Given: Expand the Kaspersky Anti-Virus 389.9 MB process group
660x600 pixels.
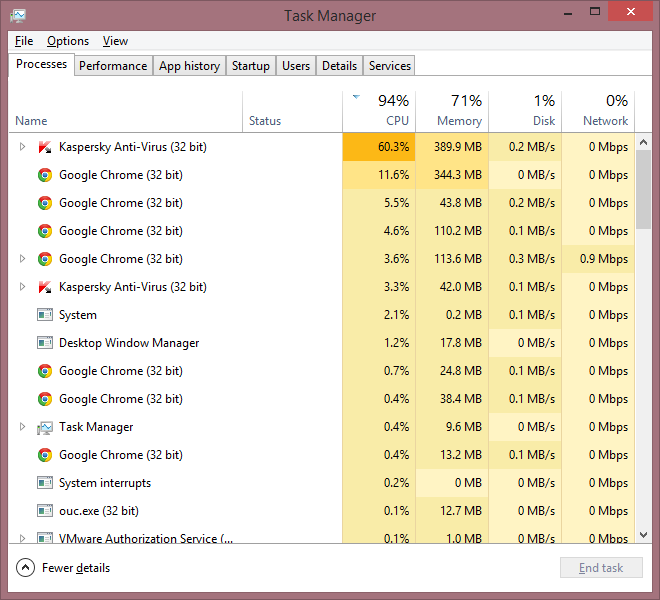Looking at the screenshot, I should pyautogui.click(x=23, y=147).
